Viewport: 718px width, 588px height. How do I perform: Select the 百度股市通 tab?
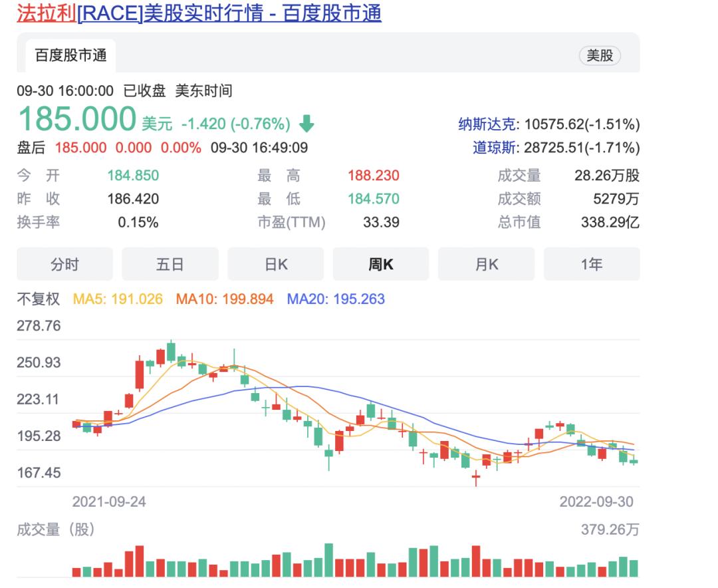pos(70,55)
